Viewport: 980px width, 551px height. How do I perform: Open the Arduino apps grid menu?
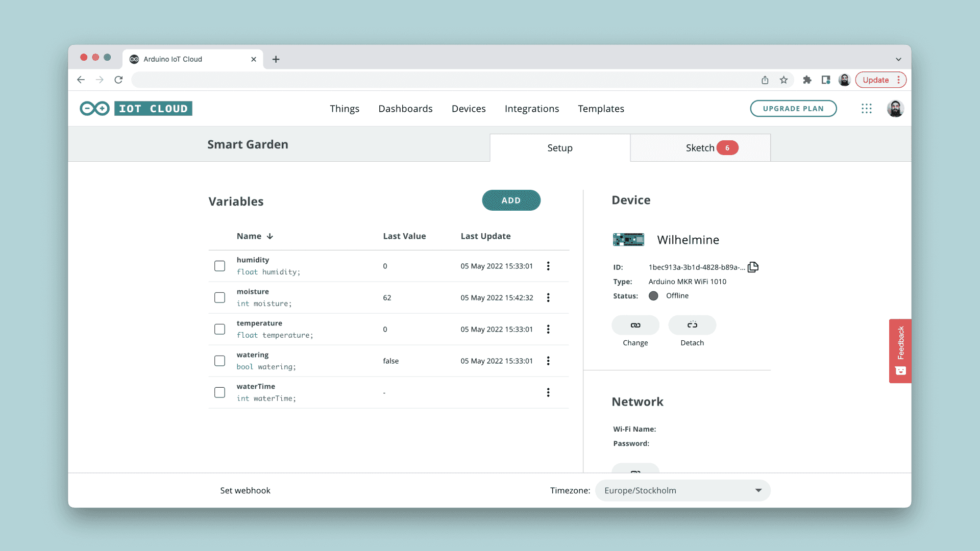click(x=866, y=109)
